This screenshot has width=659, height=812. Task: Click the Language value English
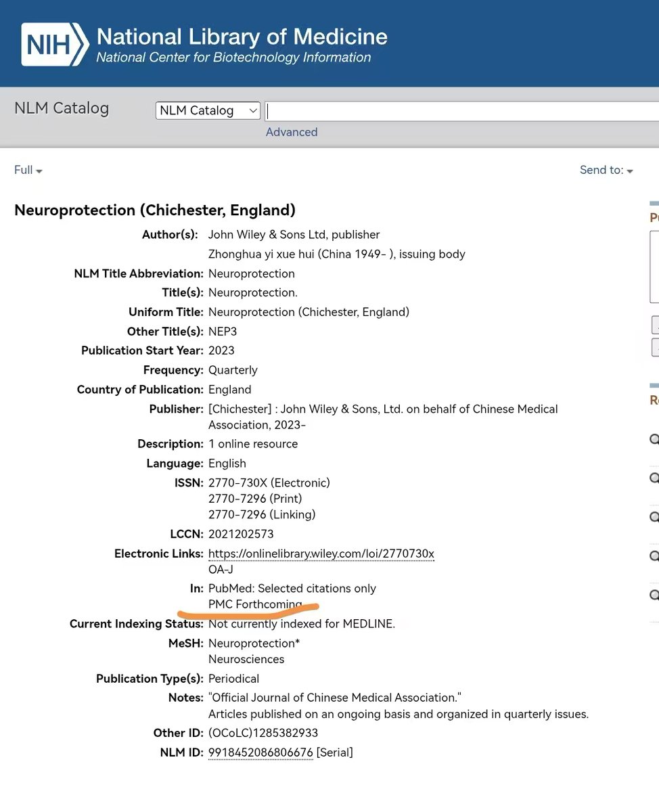pos(227,464)
